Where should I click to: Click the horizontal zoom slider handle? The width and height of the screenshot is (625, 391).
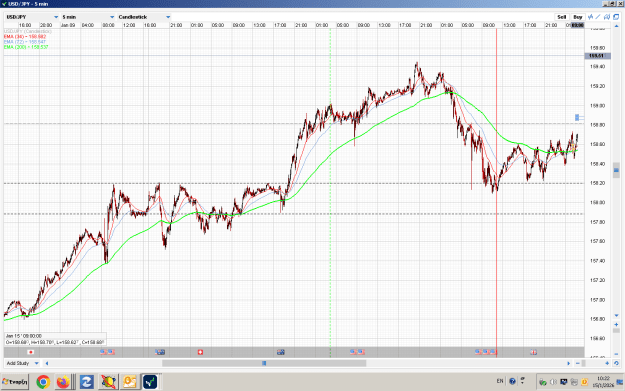coord(584,363)
